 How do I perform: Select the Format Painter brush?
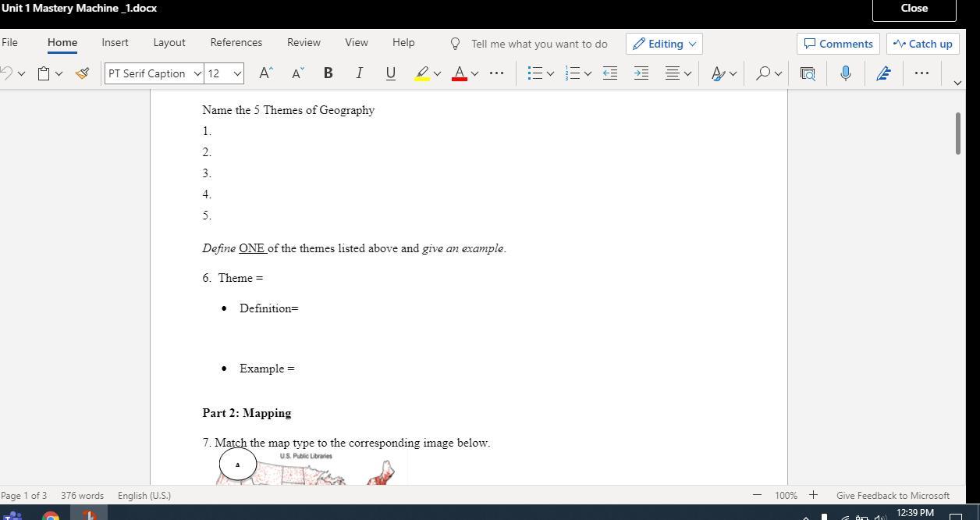click(82, 73)
